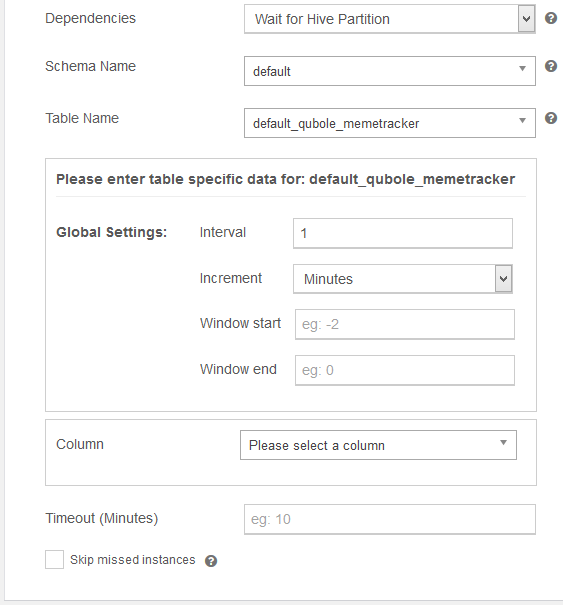Click the Dependencies dropdown arrow button
This screenshot has height=613, width=563.
pos(527,19)
